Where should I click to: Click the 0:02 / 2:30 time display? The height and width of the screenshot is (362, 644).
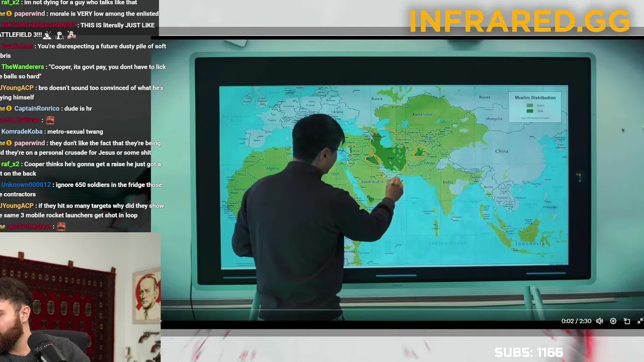coord(576,321)
